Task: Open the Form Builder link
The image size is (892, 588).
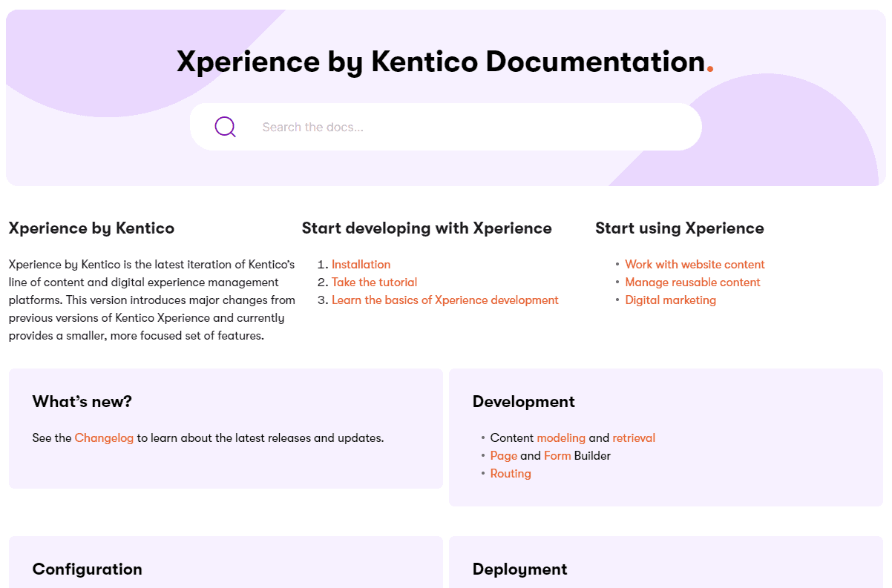Action: point(557,455)
